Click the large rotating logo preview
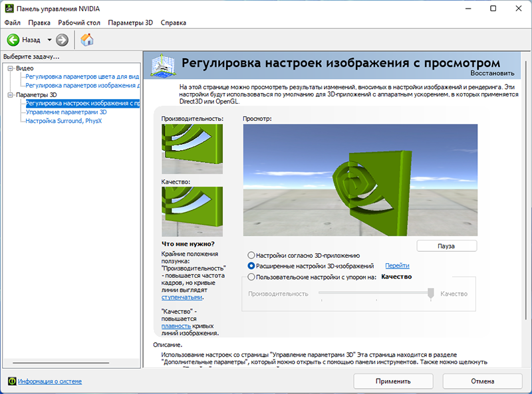 (360, 180)
